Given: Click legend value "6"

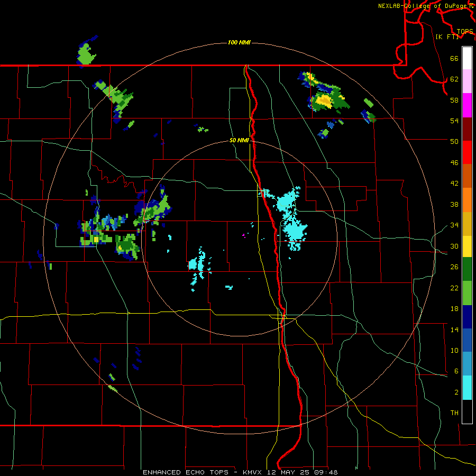Looking at the screenshot, I should pyautogui.click(x=456, y=371).
